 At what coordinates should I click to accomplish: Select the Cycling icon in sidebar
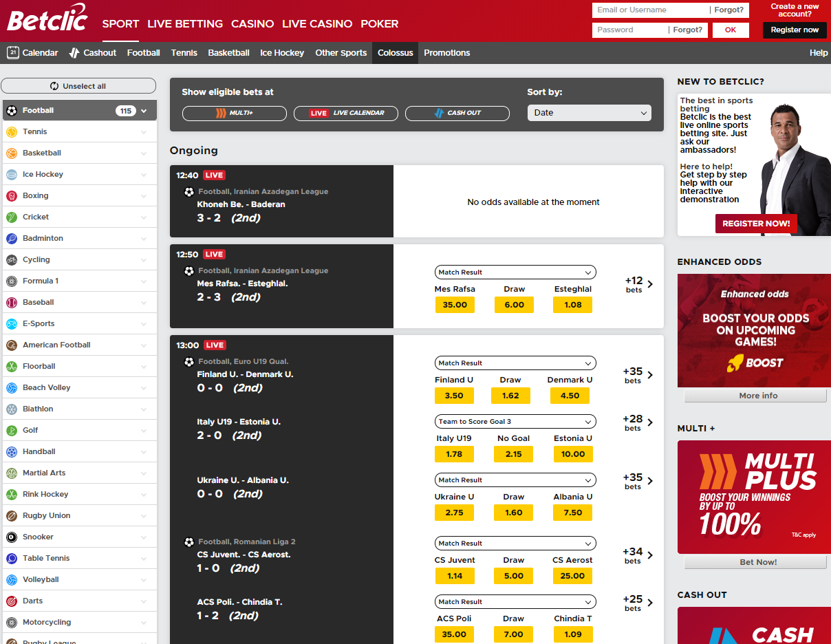[12, 259]
